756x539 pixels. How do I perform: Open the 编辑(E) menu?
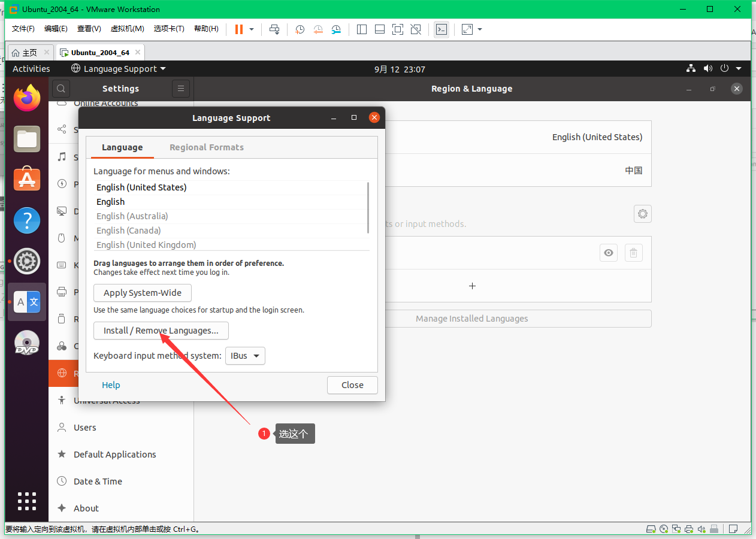coord(56,29)
